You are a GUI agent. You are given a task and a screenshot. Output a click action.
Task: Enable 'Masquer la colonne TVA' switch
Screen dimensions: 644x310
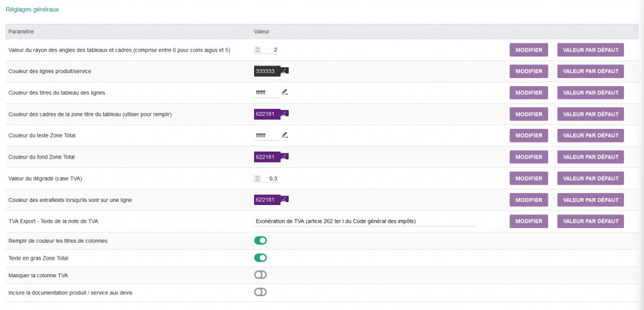point(260,275)
